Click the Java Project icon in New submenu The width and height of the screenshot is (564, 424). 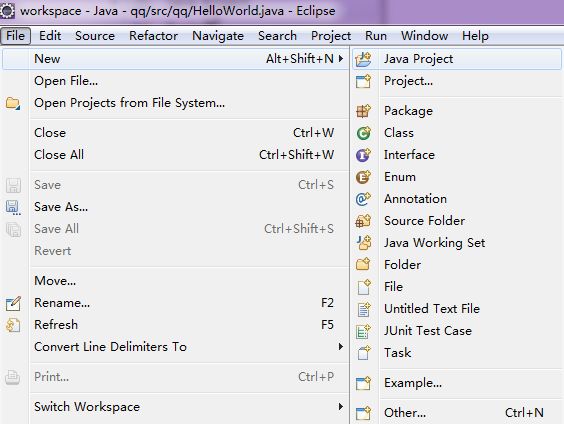coord(363,59)
